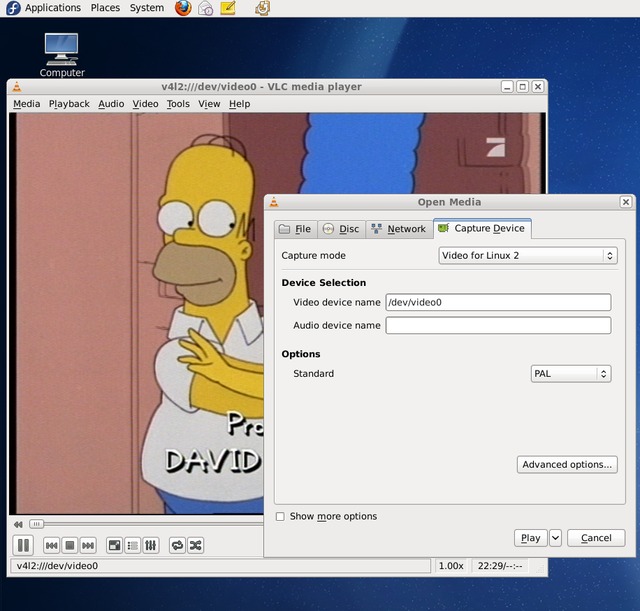Click the seek slider handle

pyautogui.click(x=36, y=524)
